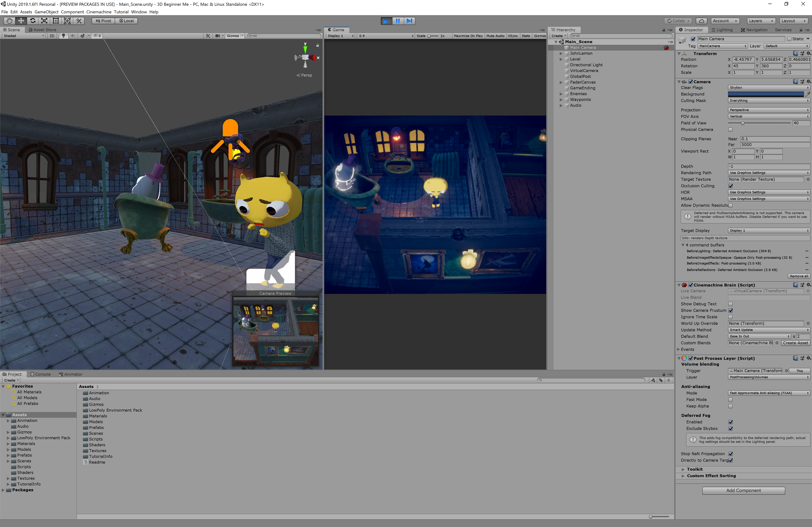The height and width of the screenshot is (527, 812).
Task: Lock the scene view rotation
Action: click(x=317, y=45)
